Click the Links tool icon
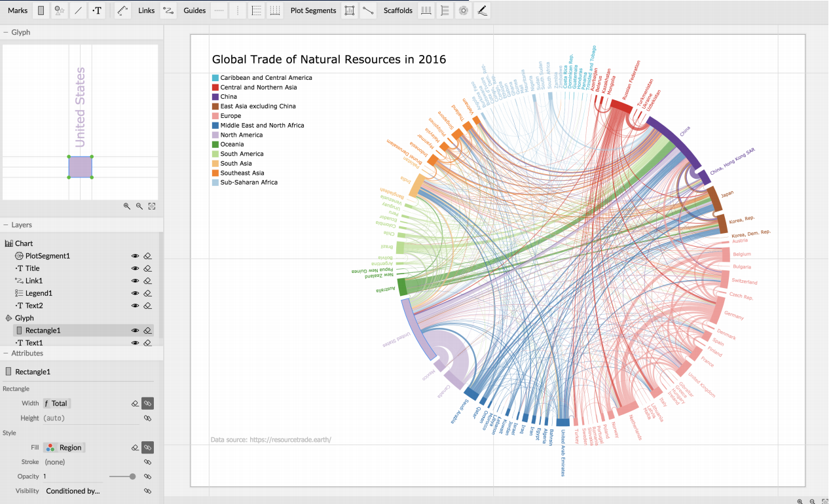Screen dimensions: 831x504 click(168, 10)
